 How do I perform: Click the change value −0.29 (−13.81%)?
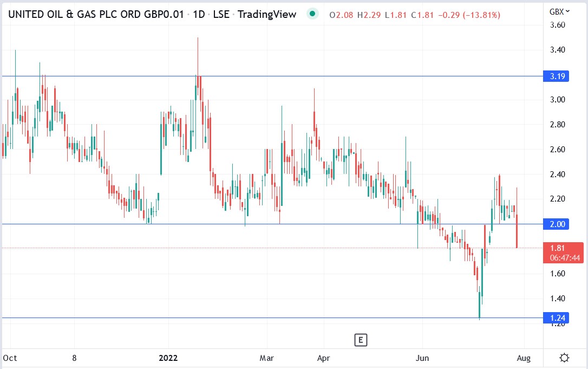pos(469,15)
